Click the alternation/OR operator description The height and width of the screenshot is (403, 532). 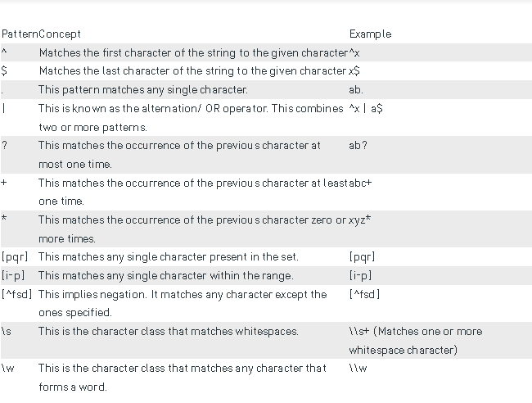click(191, 118)
